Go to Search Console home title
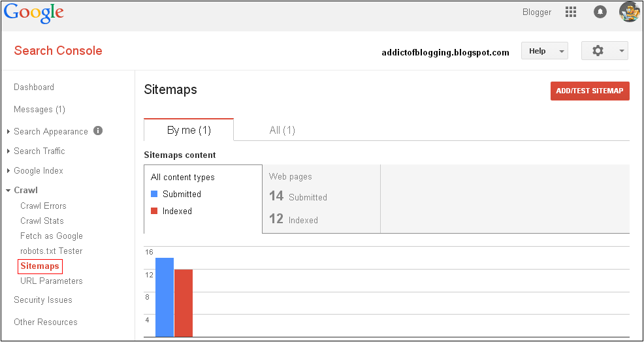Viewport: 644px width, 342px height. [58, 51]
